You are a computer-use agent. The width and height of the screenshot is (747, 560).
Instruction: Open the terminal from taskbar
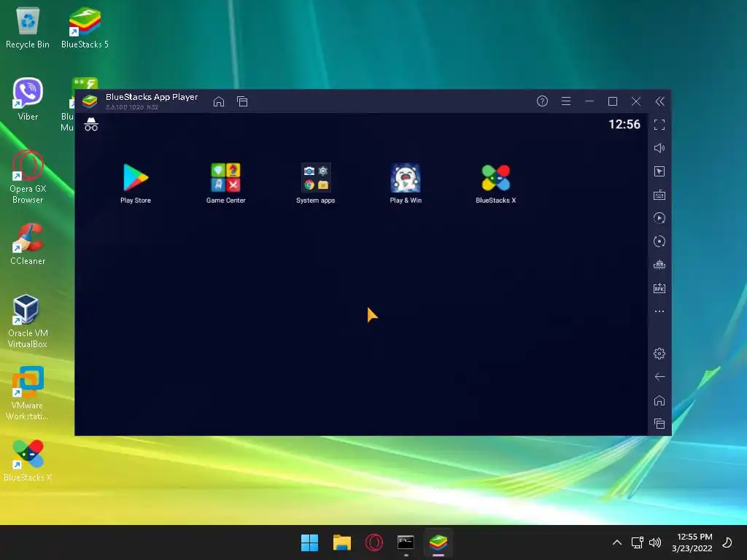point(406,542)
